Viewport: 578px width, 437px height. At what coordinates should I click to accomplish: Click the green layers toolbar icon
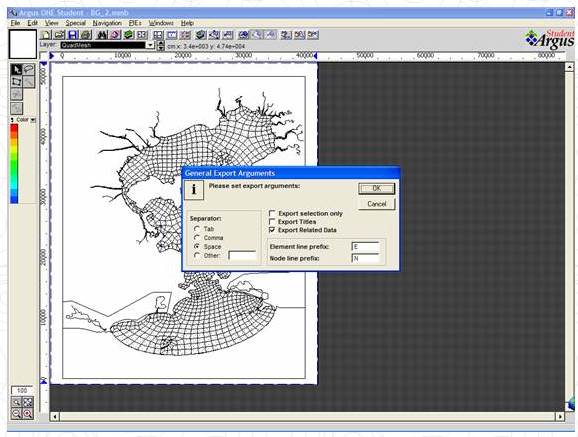128,35
